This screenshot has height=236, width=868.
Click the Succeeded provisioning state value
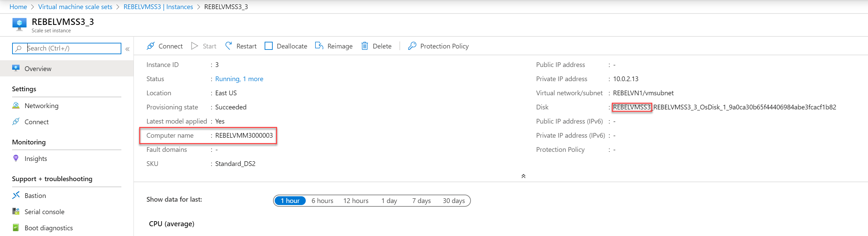(231, 107)
